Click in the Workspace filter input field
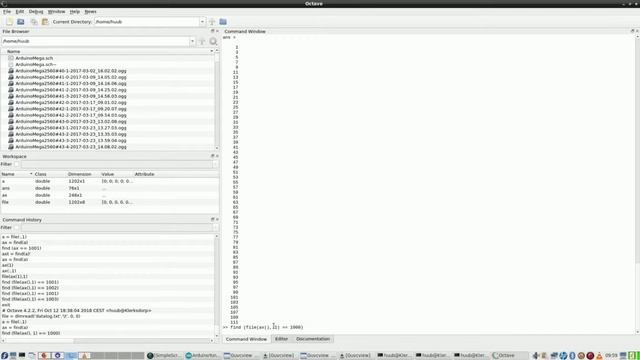This screenshot has width=640, height=360. coord(116,164)
